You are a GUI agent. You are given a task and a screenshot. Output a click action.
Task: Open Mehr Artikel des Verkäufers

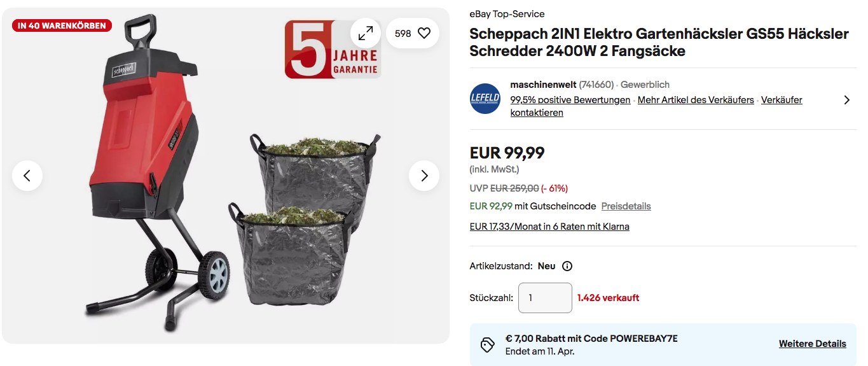[x=696, y=100]
